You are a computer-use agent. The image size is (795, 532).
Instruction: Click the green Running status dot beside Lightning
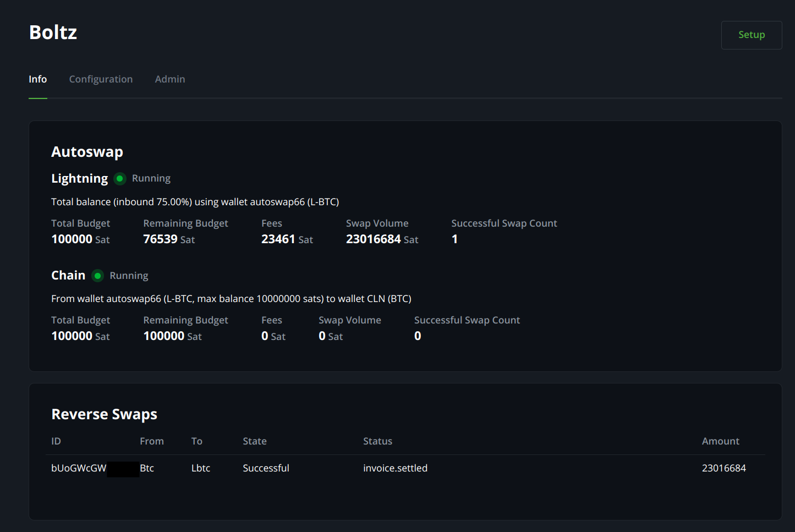120,178
